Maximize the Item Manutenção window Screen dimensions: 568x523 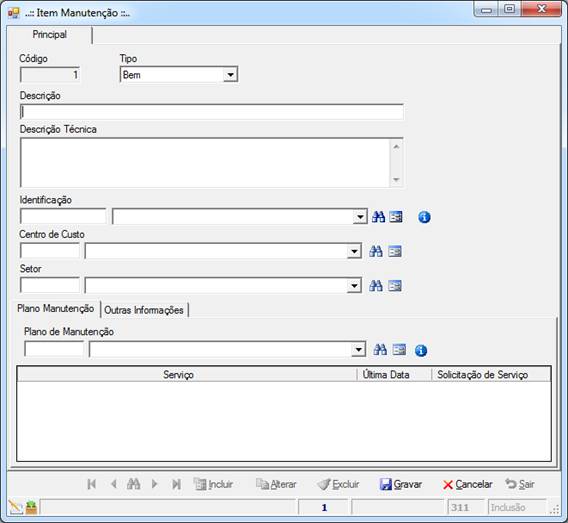click(x=510, y=9)
